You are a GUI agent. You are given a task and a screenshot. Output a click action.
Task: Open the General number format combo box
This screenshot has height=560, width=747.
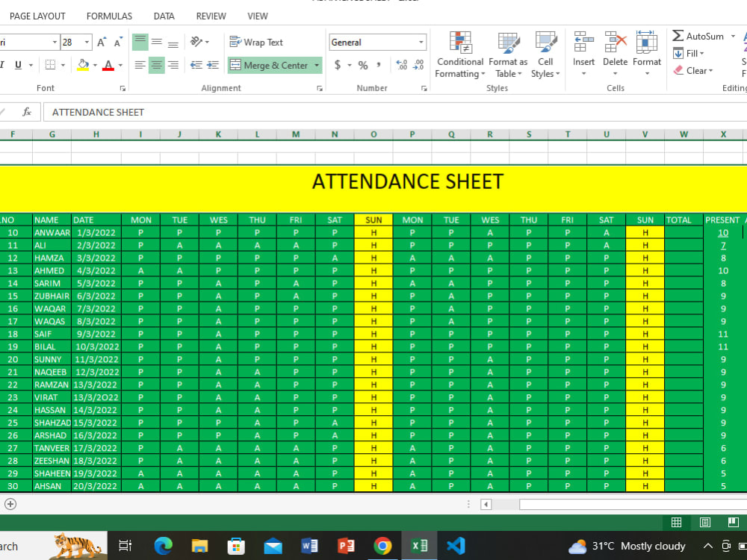[377, 42]
